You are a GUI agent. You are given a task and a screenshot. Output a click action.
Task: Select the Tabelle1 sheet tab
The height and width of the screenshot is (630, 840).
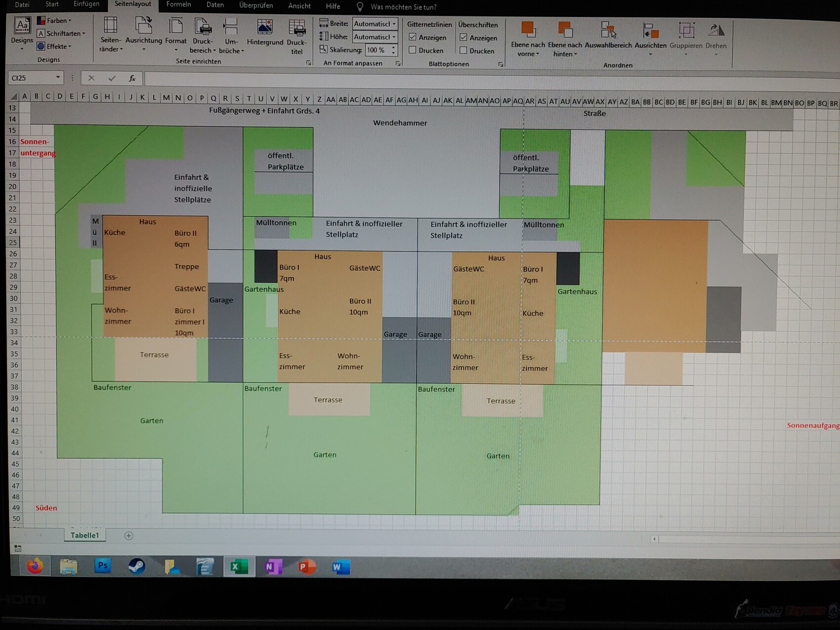pos(84,535)
